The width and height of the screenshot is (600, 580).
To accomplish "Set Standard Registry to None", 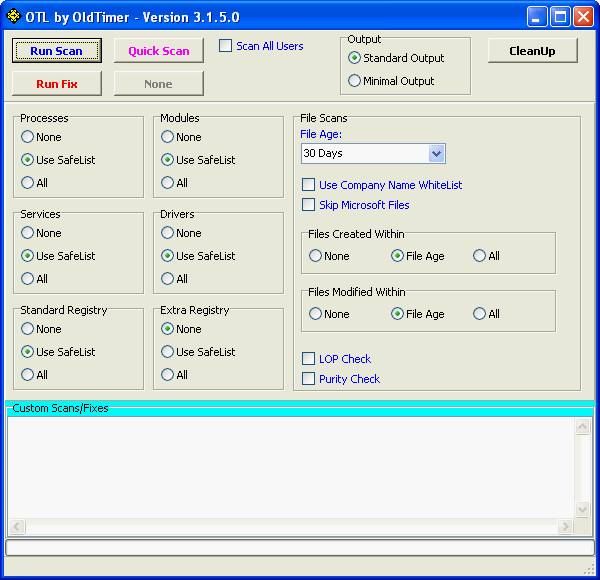I will (28, 329).
